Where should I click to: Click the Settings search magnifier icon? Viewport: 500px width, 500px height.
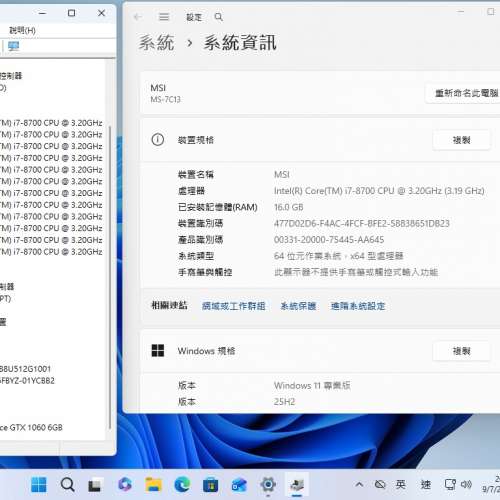(218, 17)
